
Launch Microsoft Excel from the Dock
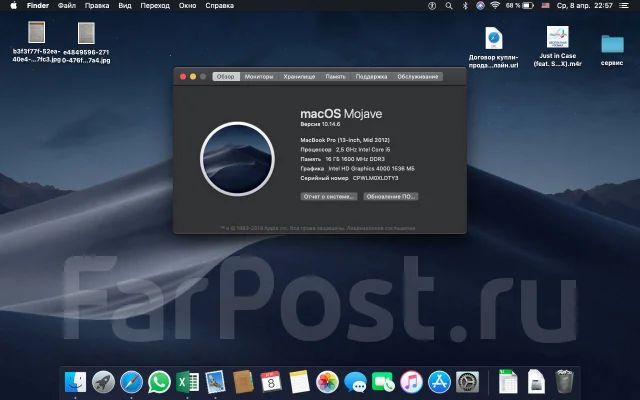(x=187, y=382)
